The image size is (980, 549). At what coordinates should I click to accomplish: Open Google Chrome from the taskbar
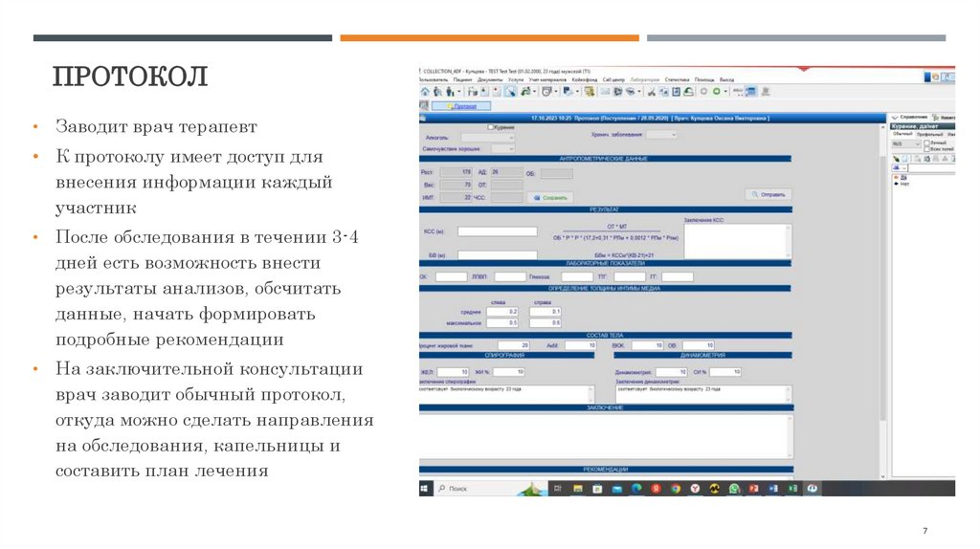676,489
